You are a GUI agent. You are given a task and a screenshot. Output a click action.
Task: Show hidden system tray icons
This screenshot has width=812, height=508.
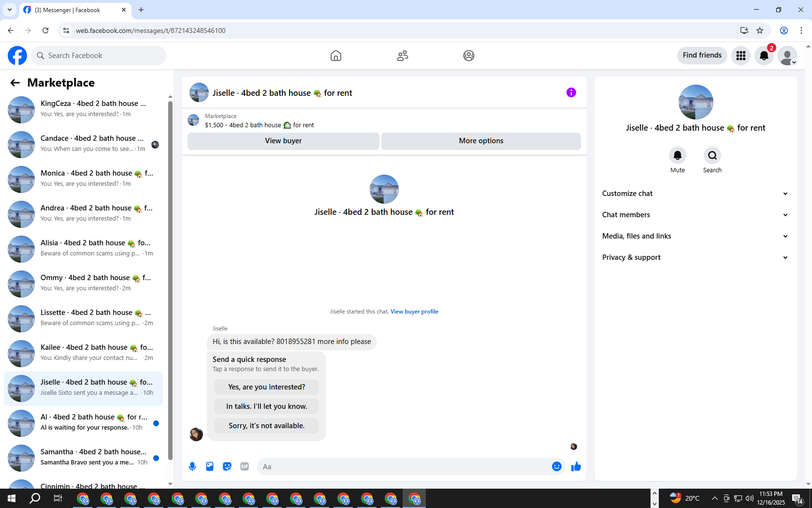pos(714,498)
